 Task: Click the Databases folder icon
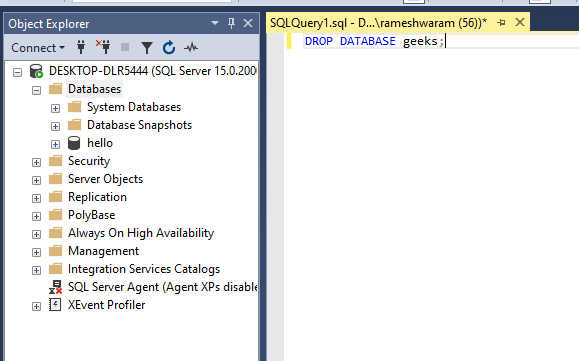coord(55,89)
